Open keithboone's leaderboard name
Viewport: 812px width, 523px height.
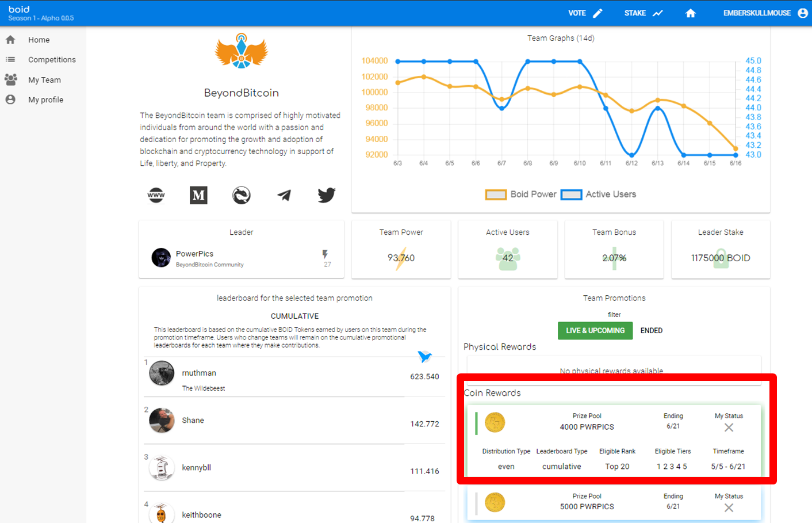tap(201, 515)
